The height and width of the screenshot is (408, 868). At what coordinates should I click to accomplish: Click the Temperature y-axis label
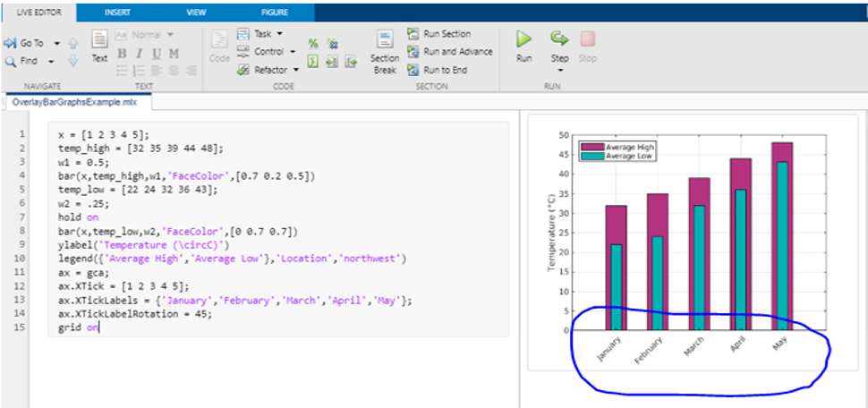[551, 233]
